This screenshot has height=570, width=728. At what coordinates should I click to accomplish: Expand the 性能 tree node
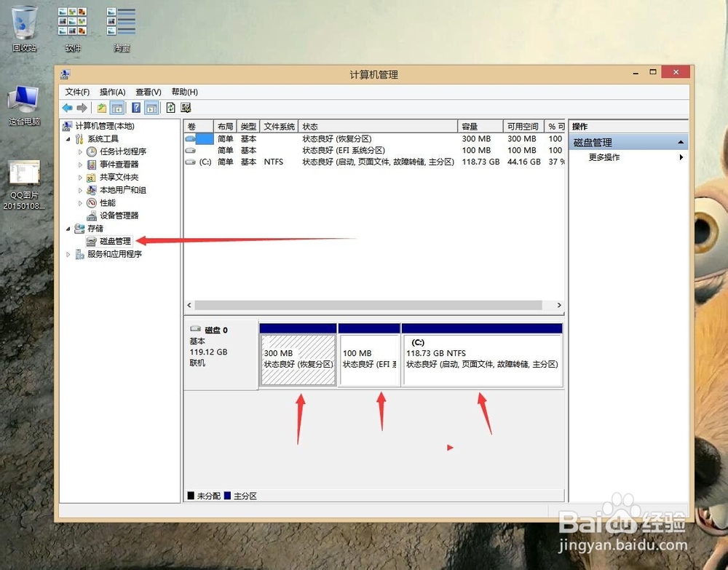pos(80,203)
